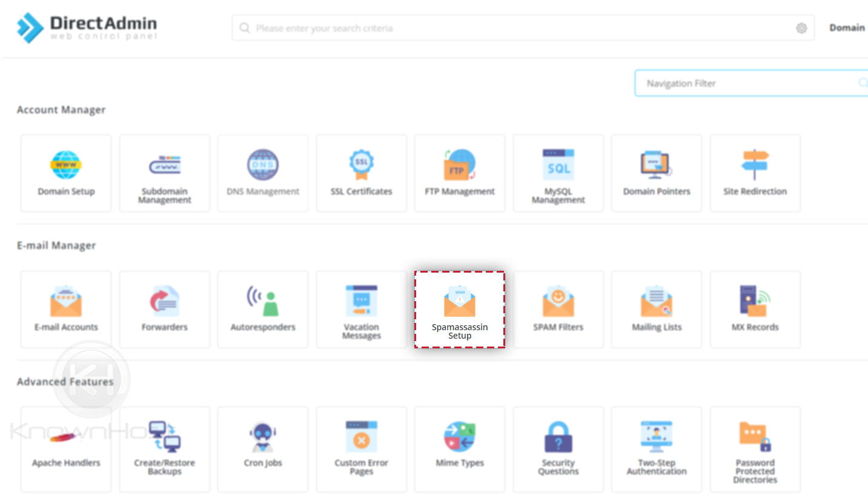Open the DirectAdmin home logo
868x498 pixels.
click(87, 27)
